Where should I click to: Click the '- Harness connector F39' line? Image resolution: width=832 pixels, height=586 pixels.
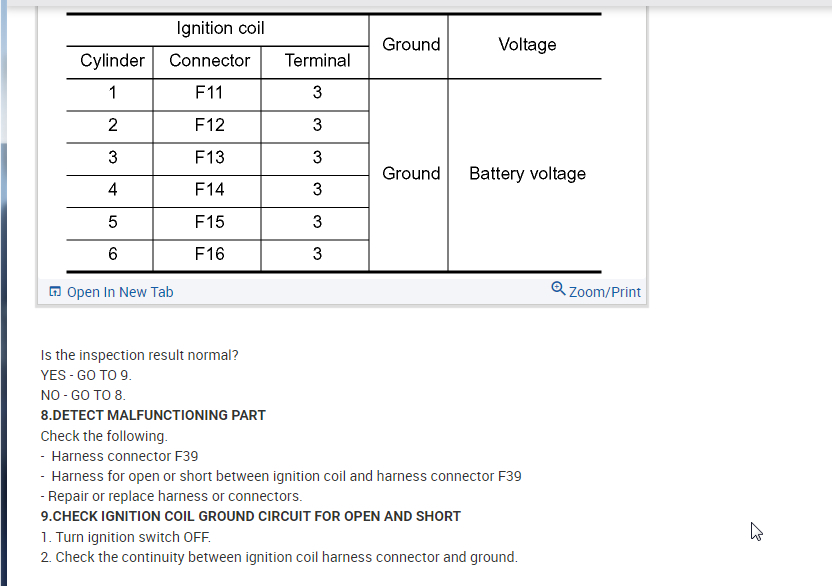[x=119, y=456]
